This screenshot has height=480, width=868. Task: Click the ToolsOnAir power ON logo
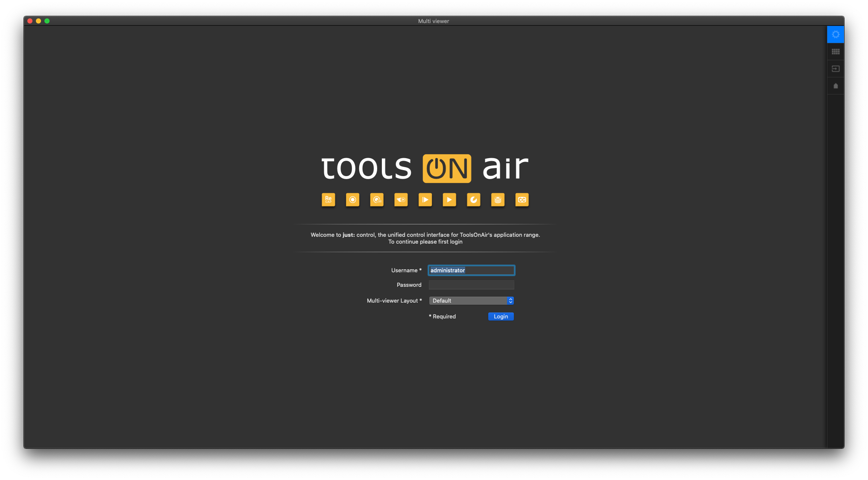coord(447,168)
